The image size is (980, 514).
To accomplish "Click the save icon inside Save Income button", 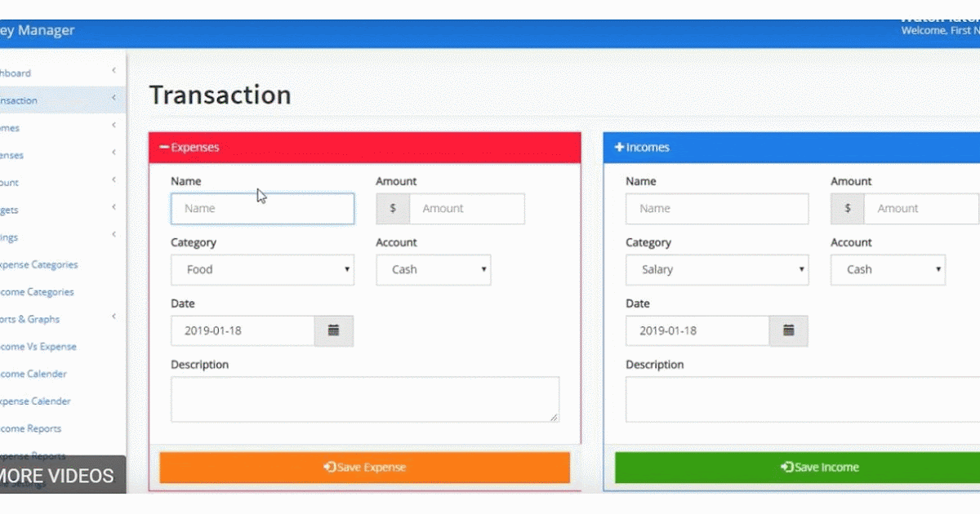I will click(789, 467).
